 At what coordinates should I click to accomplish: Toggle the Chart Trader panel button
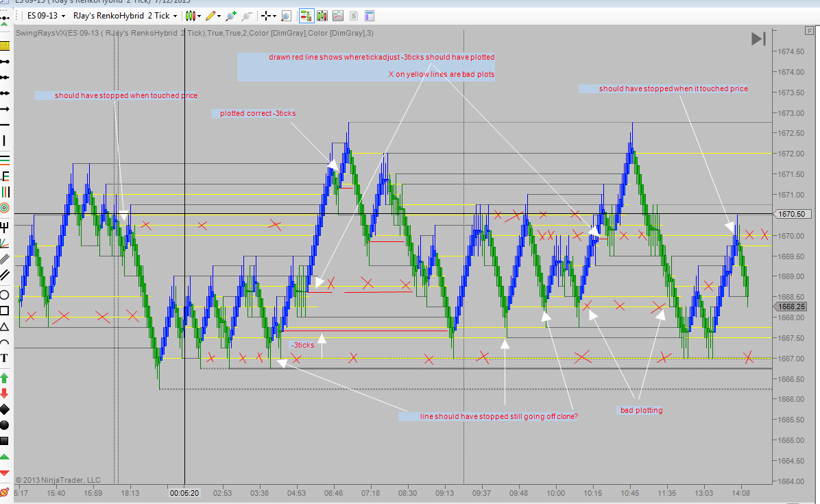(306, 16)
